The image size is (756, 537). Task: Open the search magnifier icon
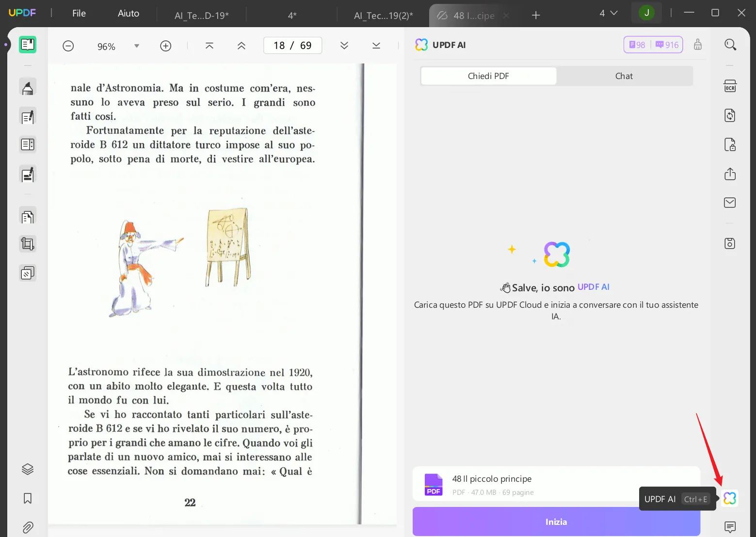pyautogui.click(x=730, y=45)
